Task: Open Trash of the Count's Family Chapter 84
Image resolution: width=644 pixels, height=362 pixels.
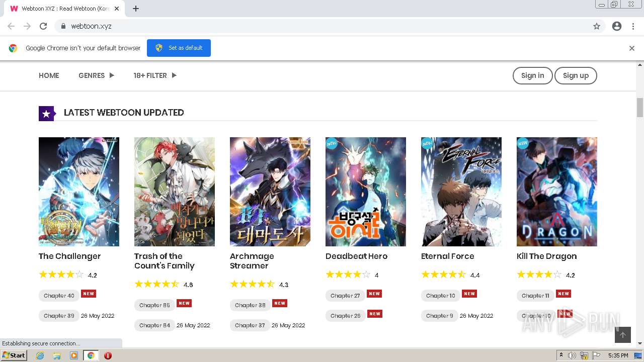Action: coord(154,325)
